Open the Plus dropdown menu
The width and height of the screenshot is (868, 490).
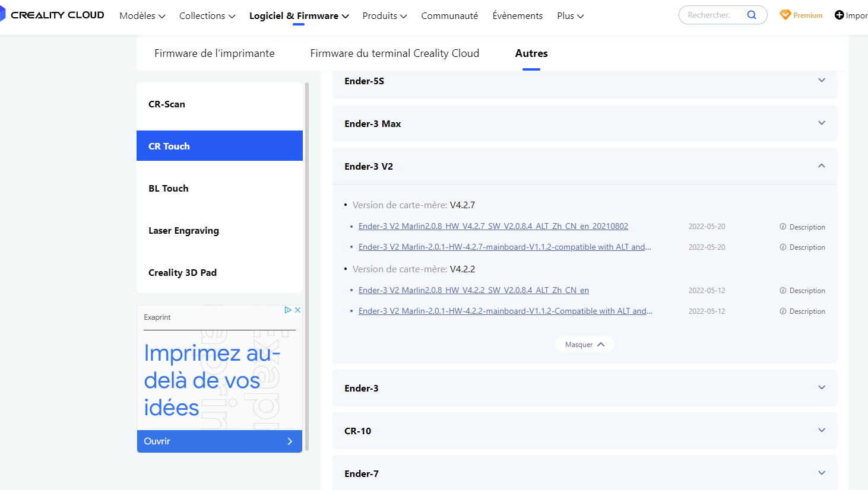(571, 16)
